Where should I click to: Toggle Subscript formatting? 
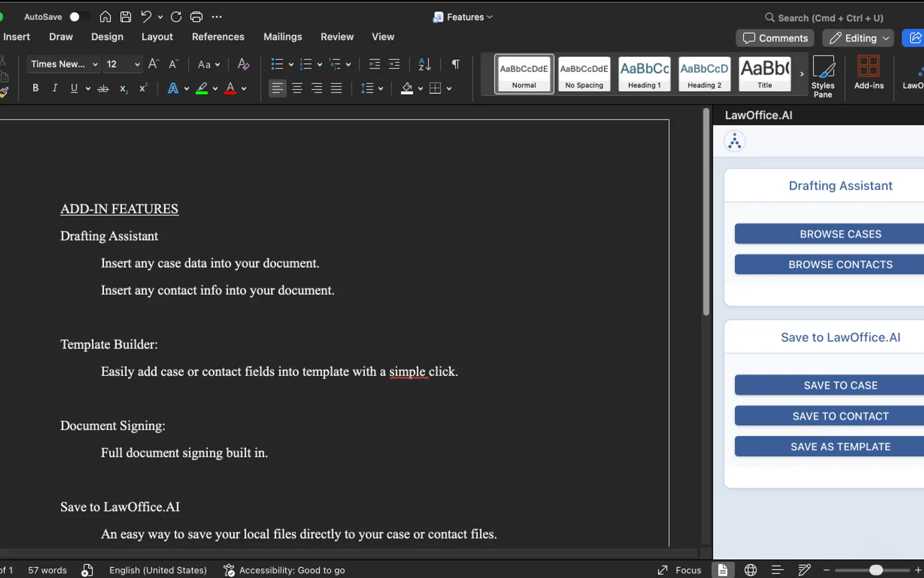click(124, 88)
